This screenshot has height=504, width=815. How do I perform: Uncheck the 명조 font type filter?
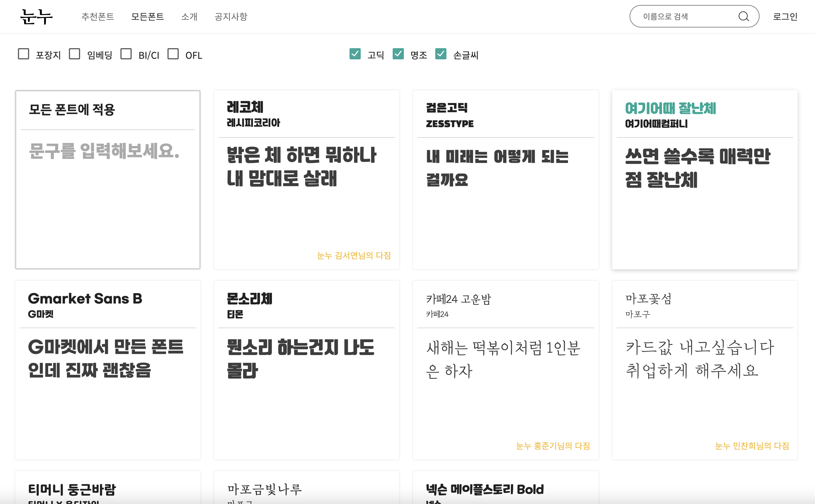[x=398, y=54]
